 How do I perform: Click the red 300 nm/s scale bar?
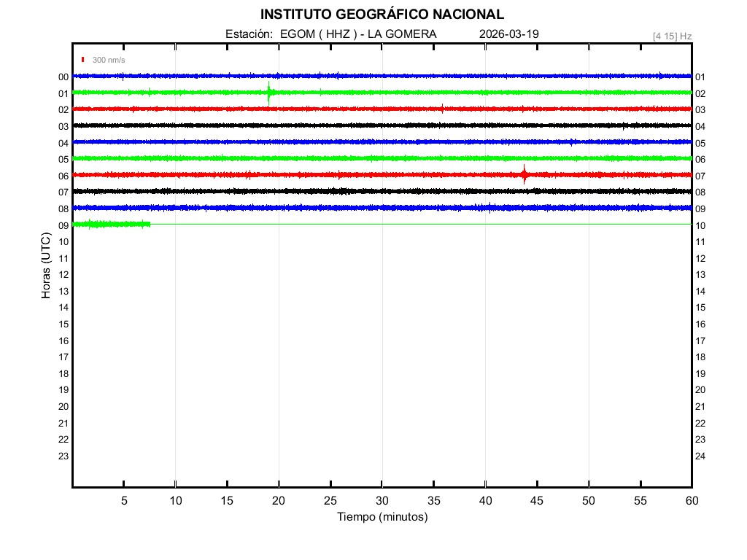(83, 60)
